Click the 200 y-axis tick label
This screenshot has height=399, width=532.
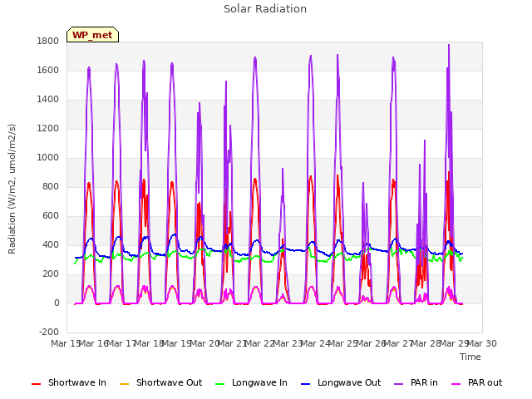coord(51,274)
